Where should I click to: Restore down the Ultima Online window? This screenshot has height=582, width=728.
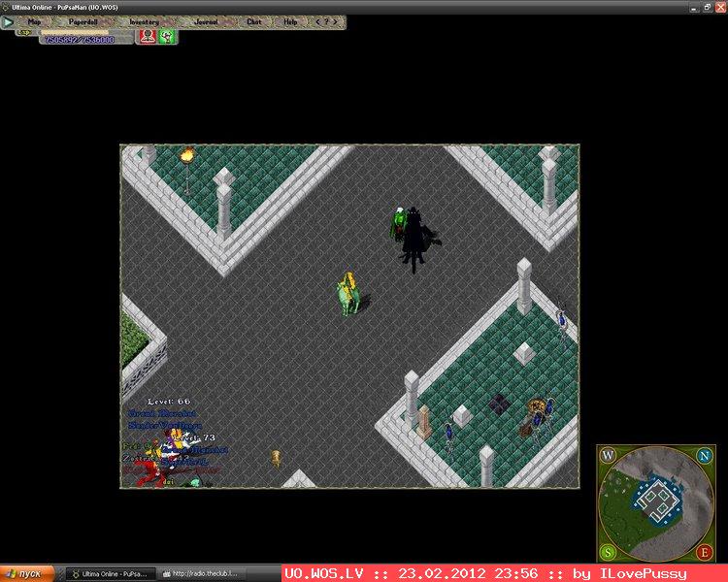[707, 8]
